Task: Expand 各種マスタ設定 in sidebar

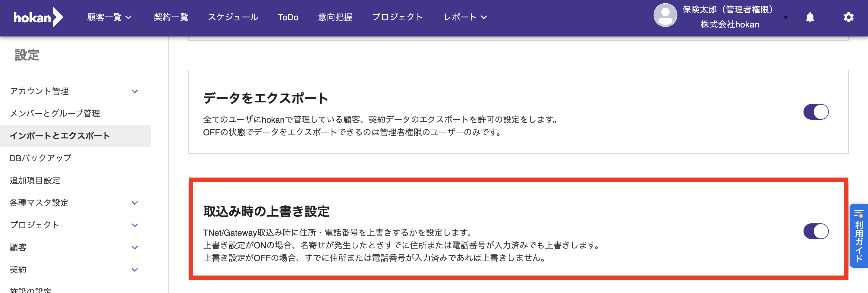Action: pos(135,203)
